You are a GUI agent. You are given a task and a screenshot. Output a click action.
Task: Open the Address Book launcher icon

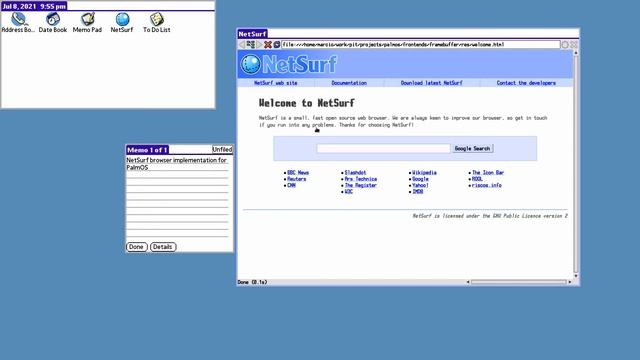[x=18, y=19]
